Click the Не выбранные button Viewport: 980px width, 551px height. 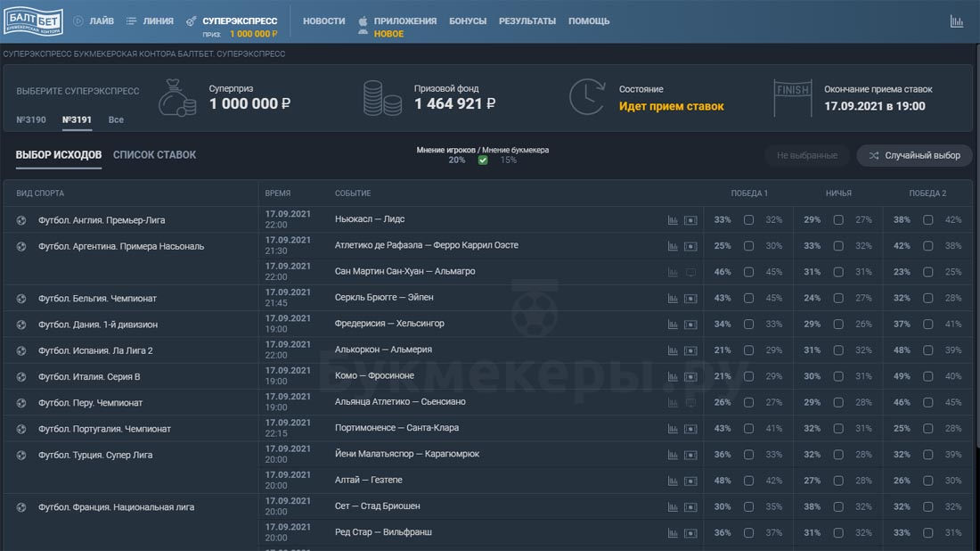[806, 155]
